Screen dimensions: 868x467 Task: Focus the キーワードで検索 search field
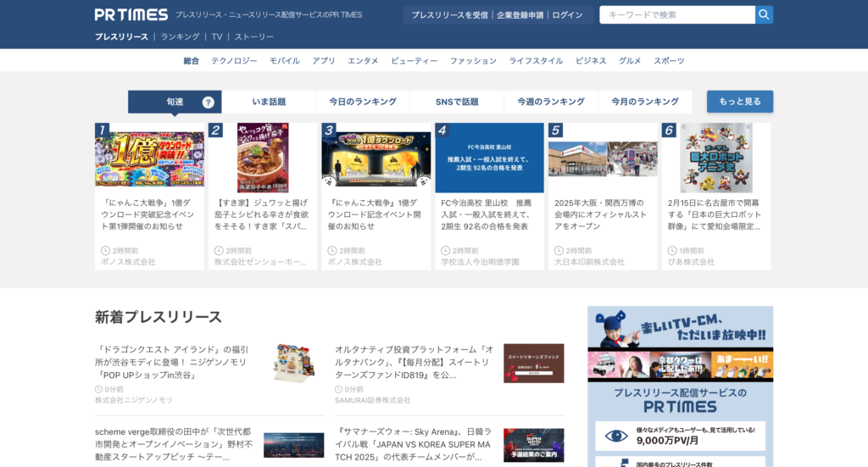[677, 15]
